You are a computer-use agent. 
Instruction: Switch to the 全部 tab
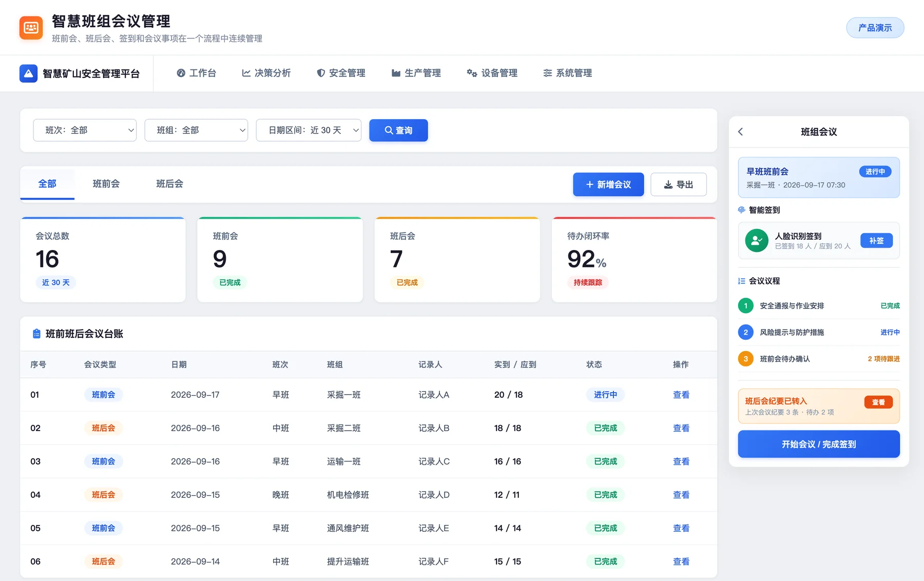coord(47,184)
